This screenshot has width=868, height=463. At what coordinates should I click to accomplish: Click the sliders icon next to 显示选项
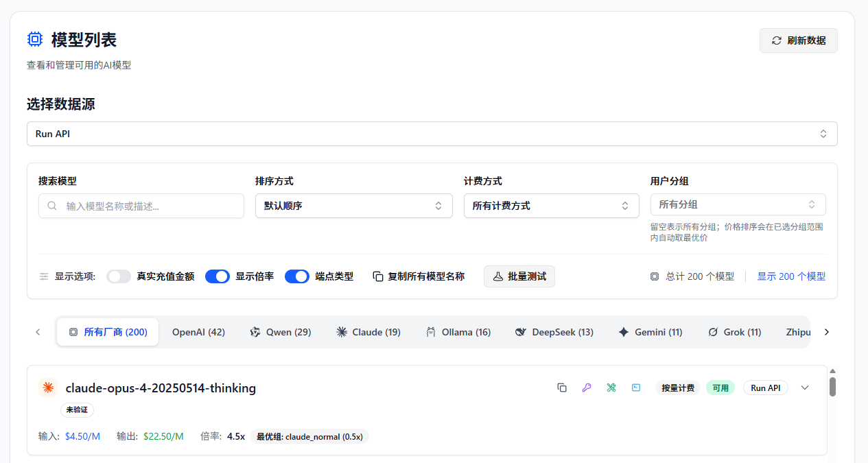[44, 276]
